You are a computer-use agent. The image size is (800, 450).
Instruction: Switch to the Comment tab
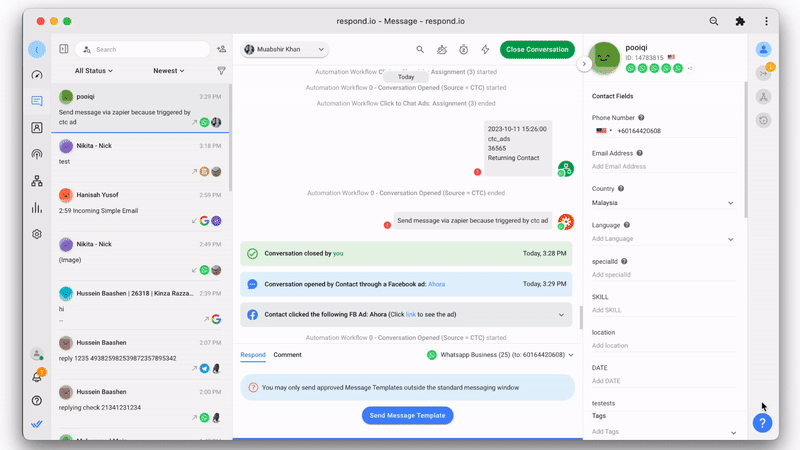[287, 355]
